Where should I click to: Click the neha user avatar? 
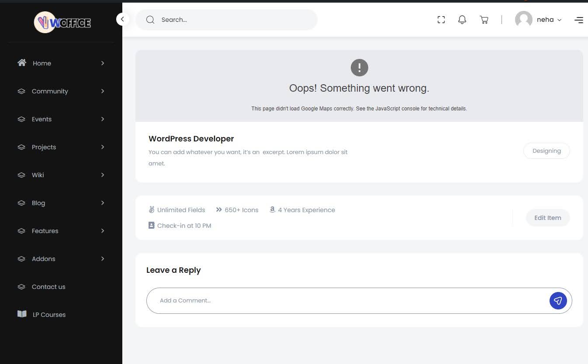[x=523, y=20]
